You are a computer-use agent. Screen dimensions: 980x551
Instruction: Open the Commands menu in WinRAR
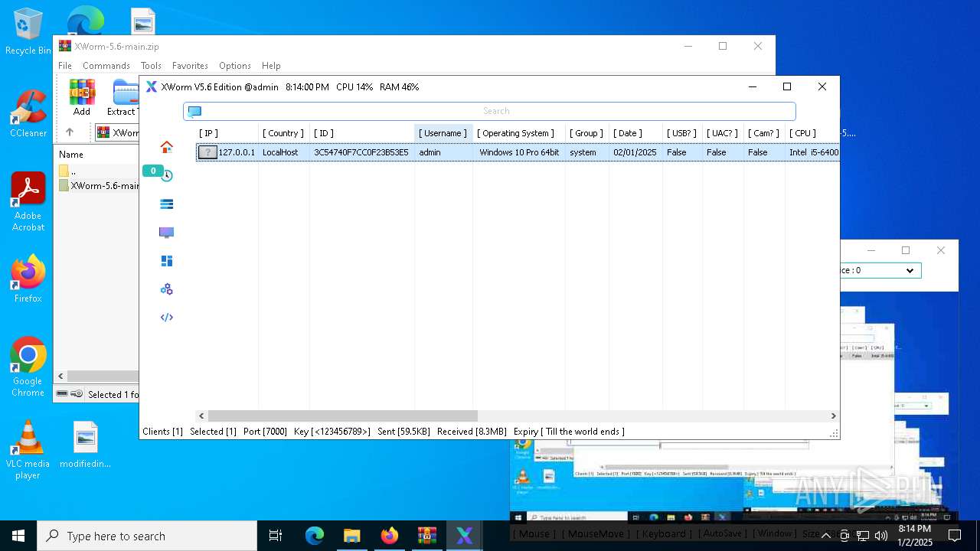tap(106, 66)
